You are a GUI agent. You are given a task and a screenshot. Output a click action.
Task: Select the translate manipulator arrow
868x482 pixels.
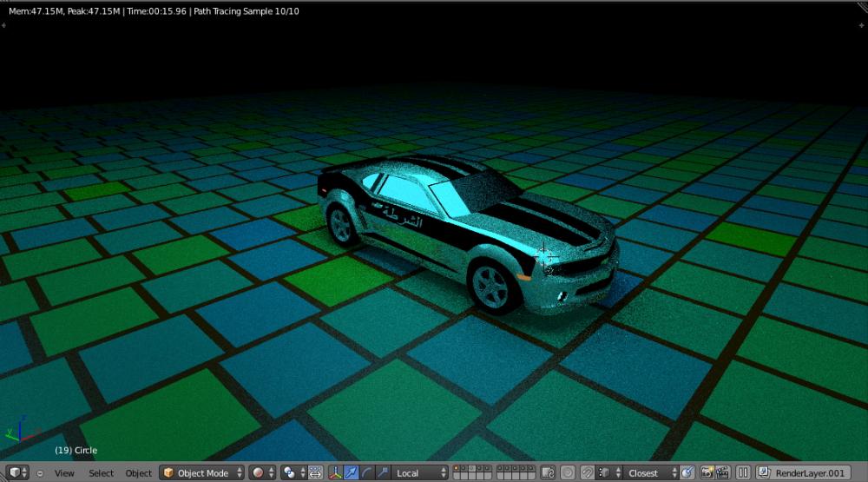351,472
